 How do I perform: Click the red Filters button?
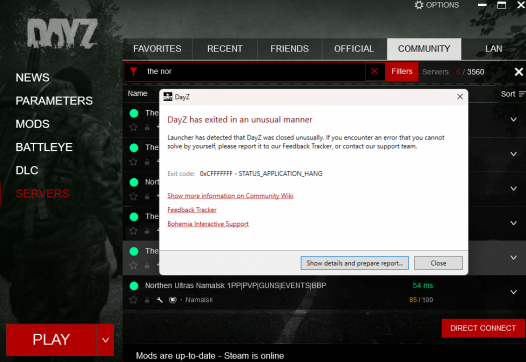click(x=402, y=71)
